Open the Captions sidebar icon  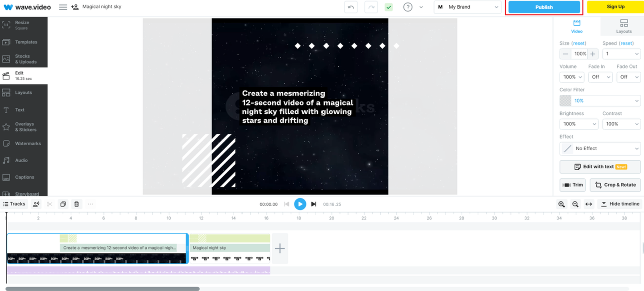[x=6, y=177]
